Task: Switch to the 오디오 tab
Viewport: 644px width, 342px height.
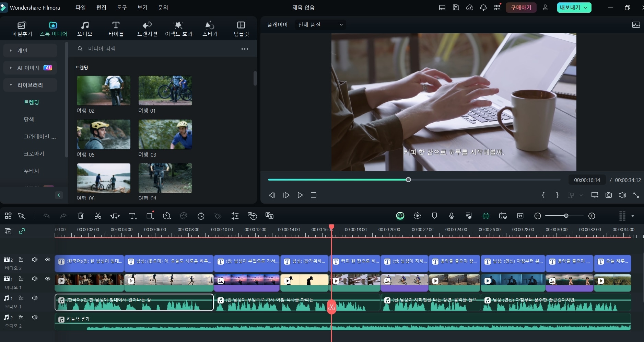Action: click(x=85, y=29)
